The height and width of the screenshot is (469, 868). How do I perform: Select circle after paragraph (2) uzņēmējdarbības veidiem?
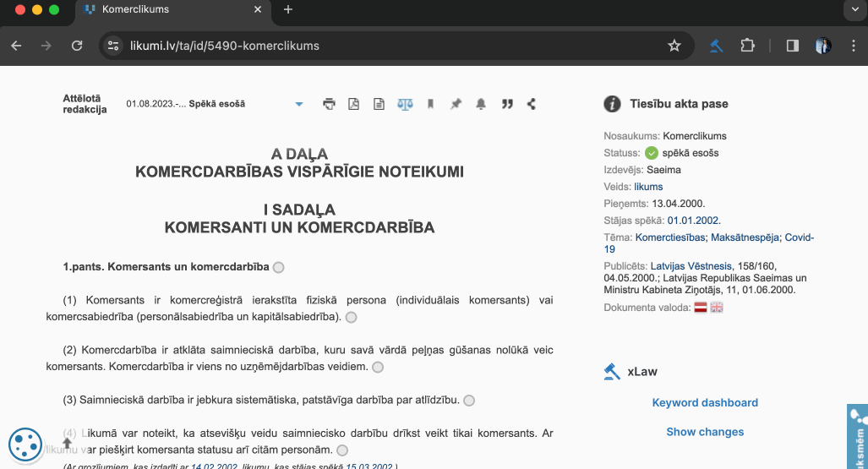[x=378, y=367]
